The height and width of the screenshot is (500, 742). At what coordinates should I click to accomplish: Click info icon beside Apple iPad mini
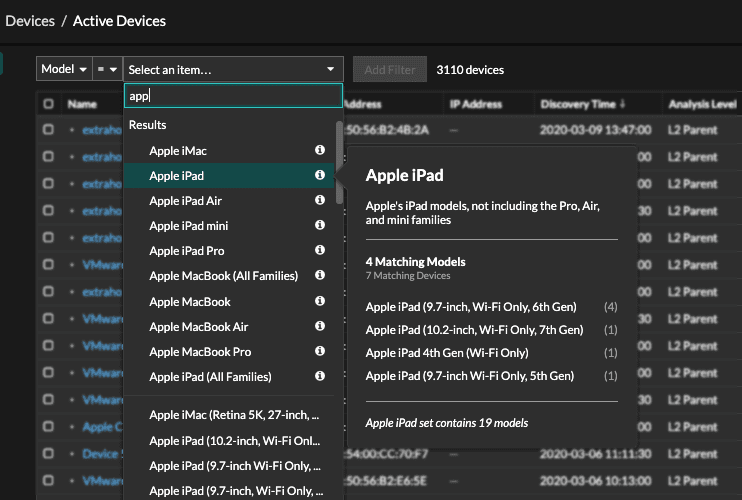320,226
